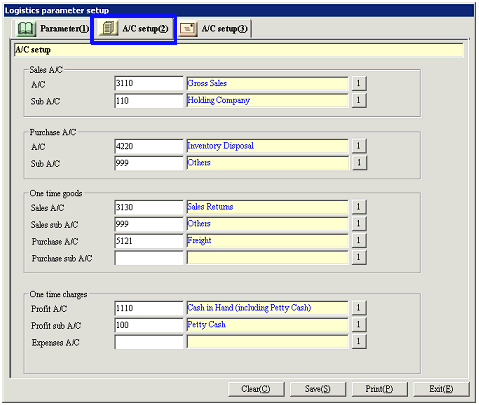Viewport: 479px width, 405px height.
Task: Select the Profit A/C code field 1110
Action: 149,308
